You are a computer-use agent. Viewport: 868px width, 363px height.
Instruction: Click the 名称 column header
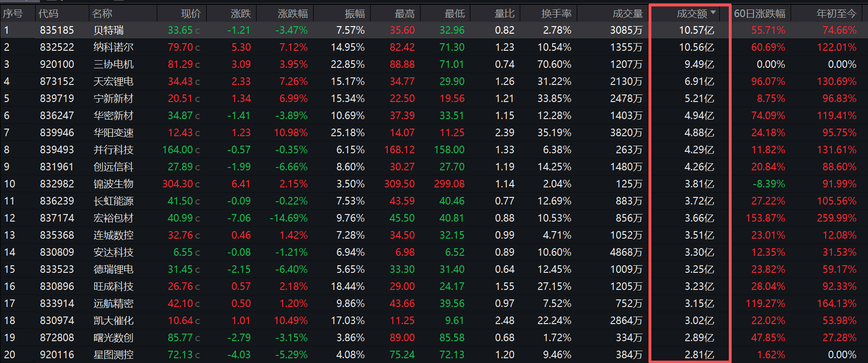click(x=102, y=14)
